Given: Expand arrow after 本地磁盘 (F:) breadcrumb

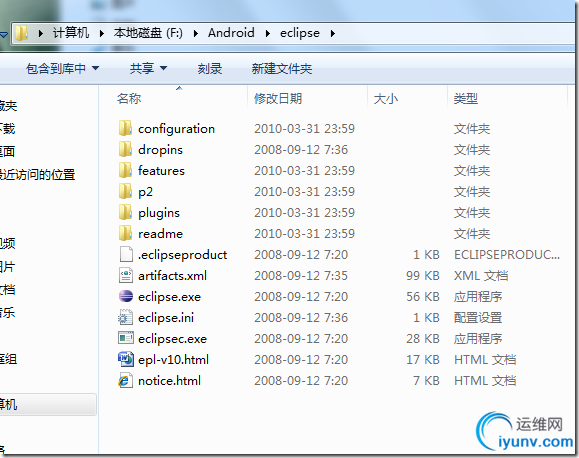Looking at the screenshot, I should [196, 33].
